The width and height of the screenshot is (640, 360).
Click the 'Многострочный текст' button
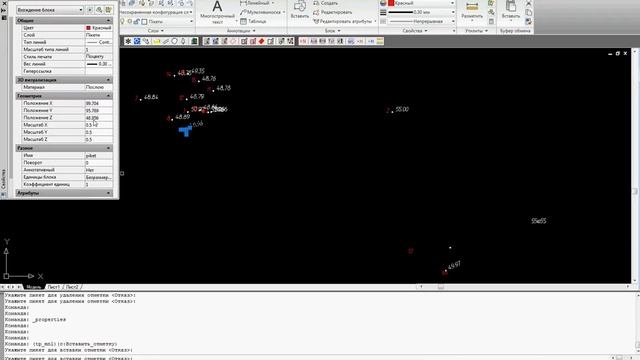click(217, 11)
